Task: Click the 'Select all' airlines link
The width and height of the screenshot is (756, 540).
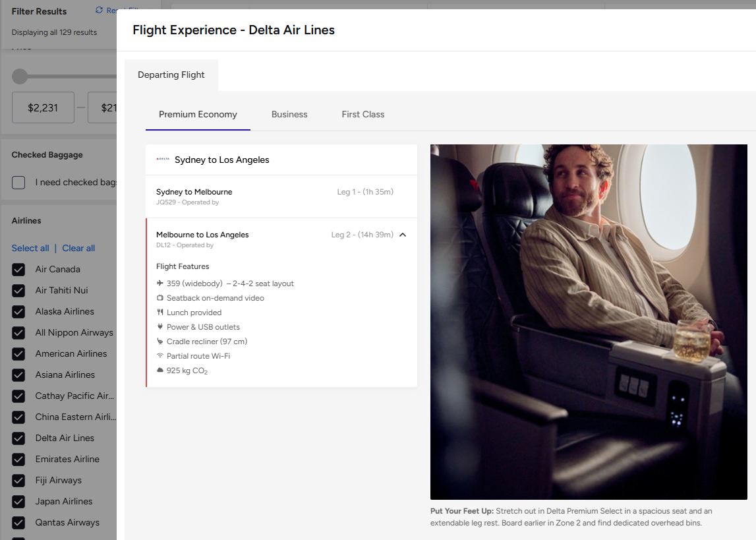Action: pos(30,248)
